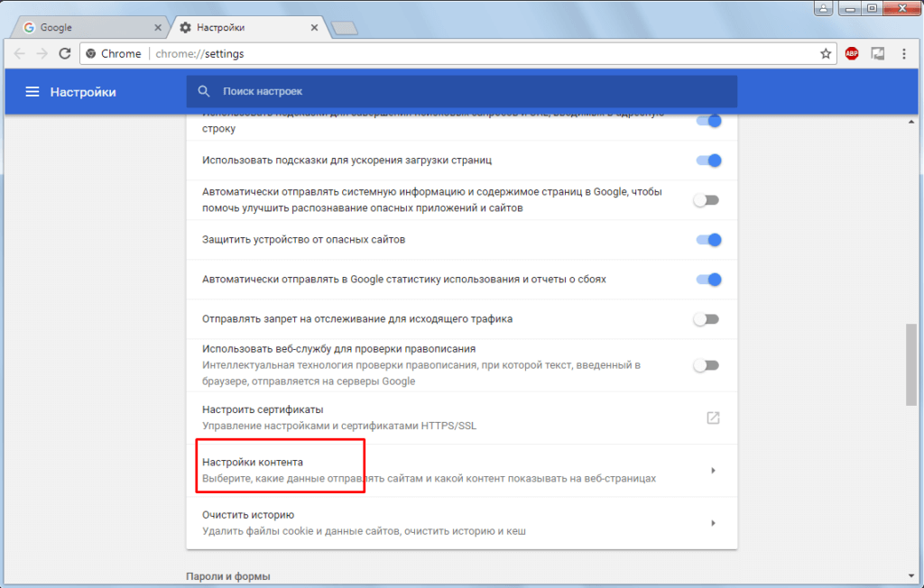This screenshot has width=924, height=588.
Task: Open Настройки контента entry
Action: [x=461, y=470]
